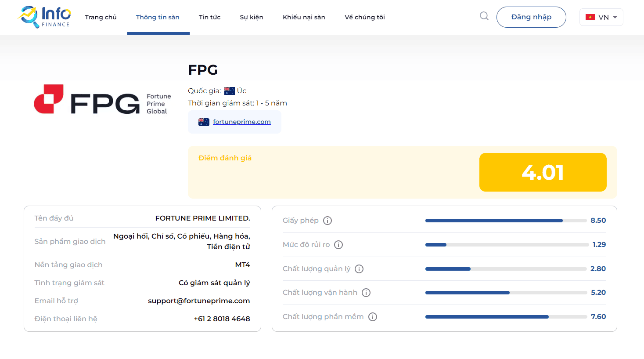Image resolution: width=644 pixels, height=359 pixels.
Task: Click the Chất lượng phần mềm progress bar
Action: coord(506,317)
